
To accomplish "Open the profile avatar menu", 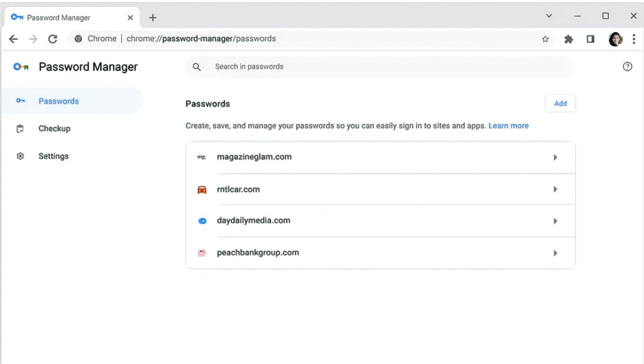I will coord(615,39).
